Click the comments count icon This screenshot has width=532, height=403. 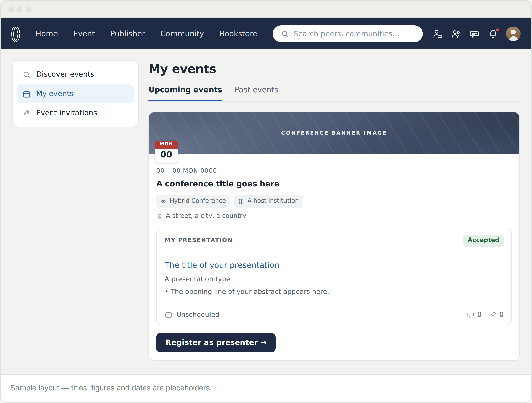[x=470, y=315]
